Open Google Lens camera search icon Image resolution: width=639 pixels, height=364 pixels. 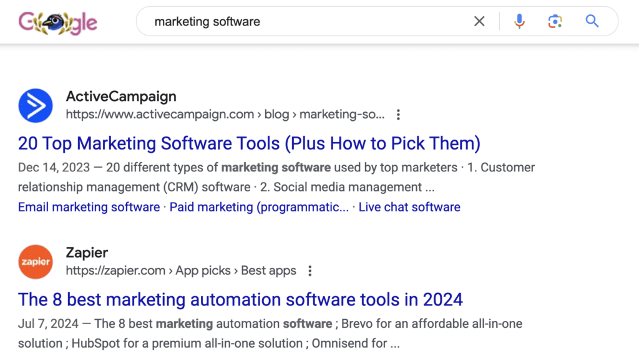coord(555,21)
